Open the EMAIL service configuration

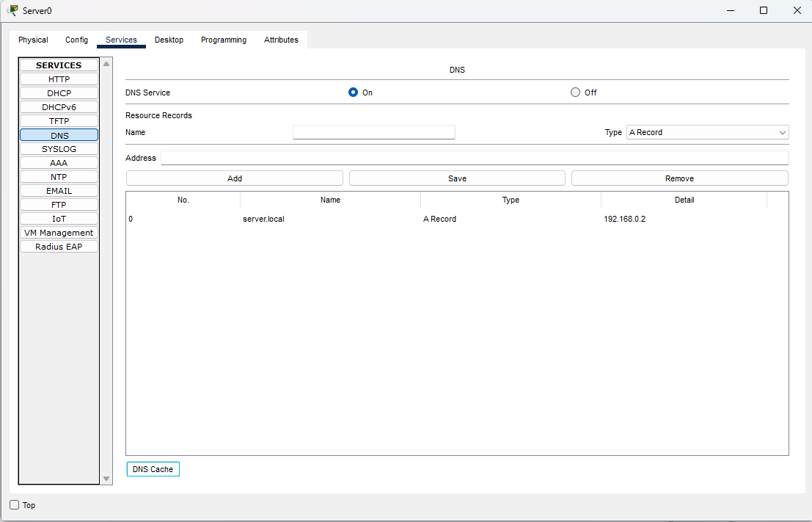coord(59,190)
